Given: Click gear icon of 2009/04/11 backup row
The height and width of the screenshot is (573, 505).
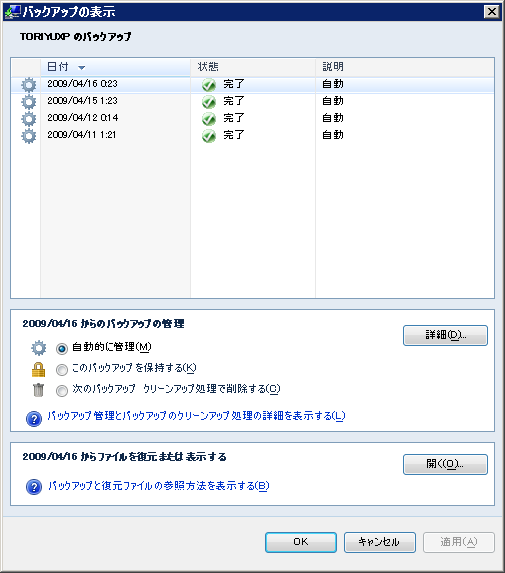Looking at the screenshot, I should tap(29, 136).
